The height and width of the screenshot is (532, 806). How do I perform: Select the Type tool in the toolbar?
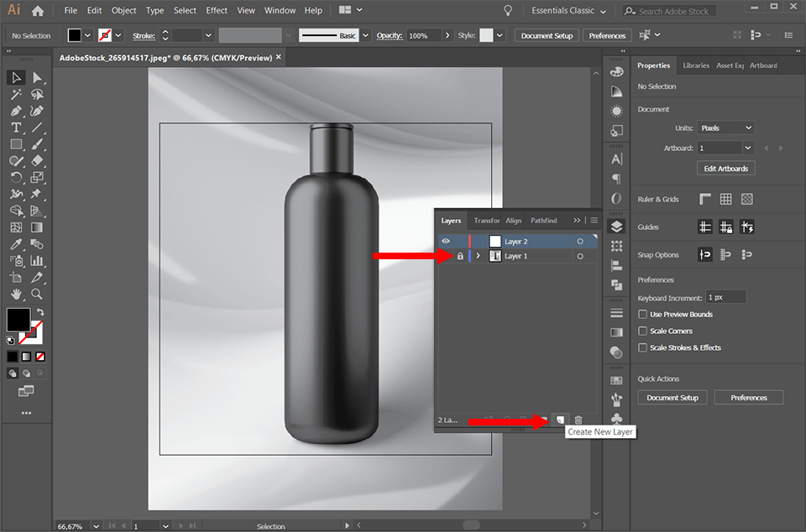tap(15, 128)
